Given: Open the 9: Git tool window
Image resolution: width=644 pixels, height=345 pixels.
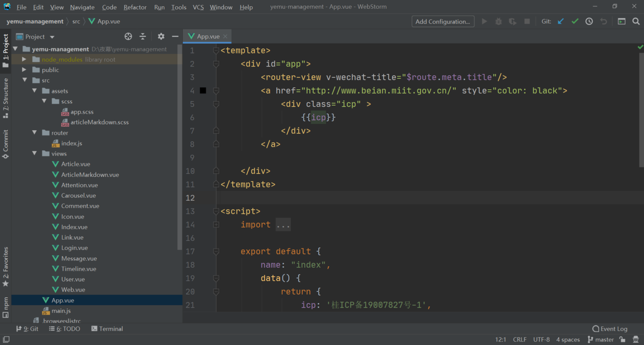Looking at the screenshot, I should click(27, 329).
